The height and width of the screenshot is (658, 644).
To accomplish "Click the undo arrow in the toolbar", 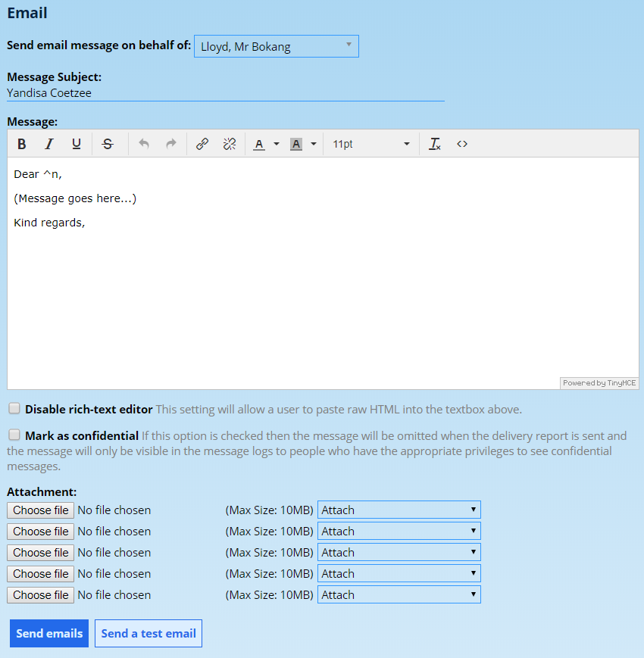I will (x=144, y=144).
